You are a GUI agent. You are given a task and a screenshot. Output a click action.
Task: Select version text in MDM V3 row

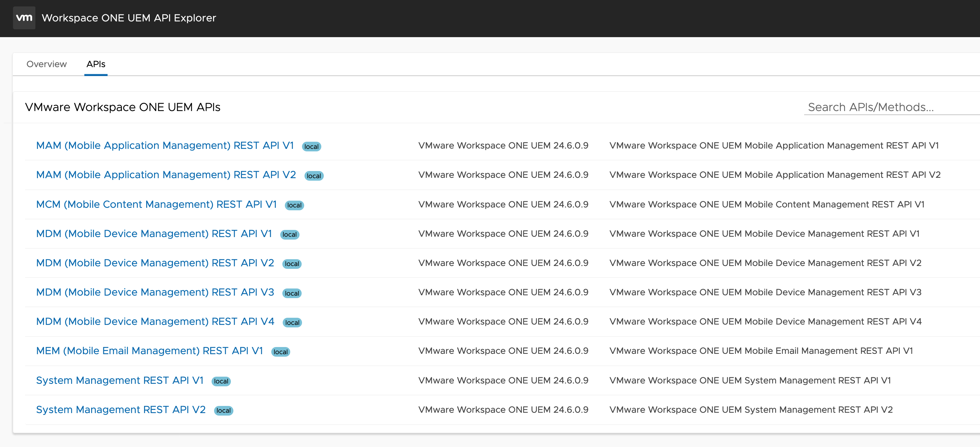click(x=503, y=292)
